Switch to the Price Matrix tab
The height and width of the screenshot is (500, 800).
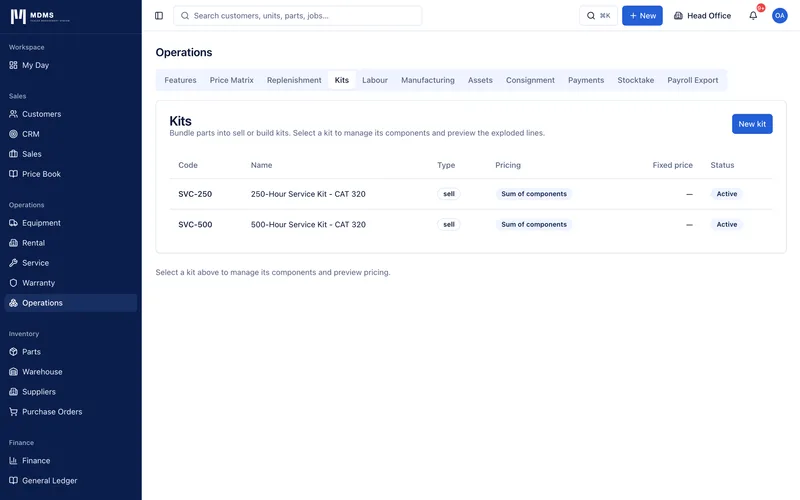[x=231, y=80]
